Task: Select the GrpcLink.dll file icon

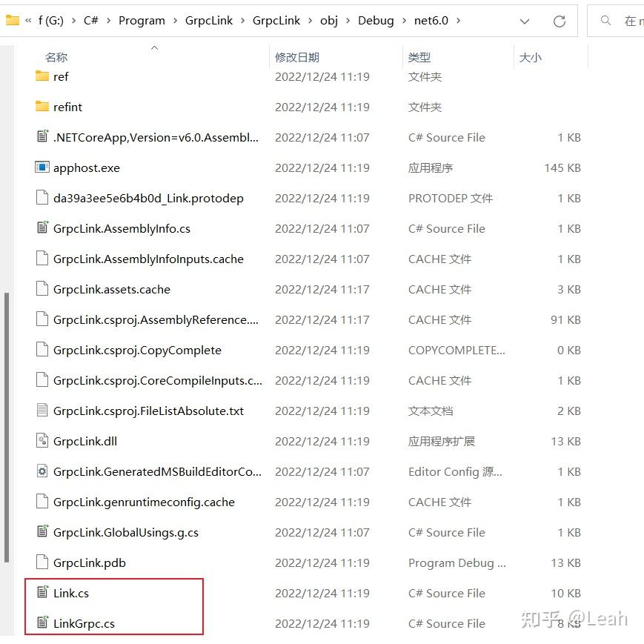Action: 42,441
